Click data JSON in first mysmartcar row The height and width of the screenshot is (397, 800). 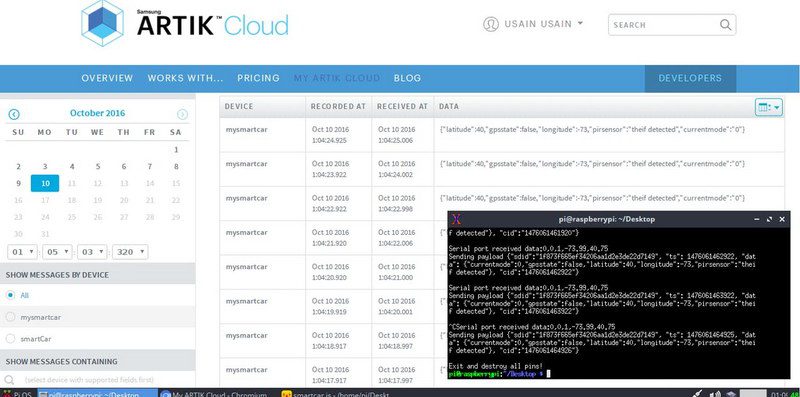pyautogui.click(x=592, y=130)
